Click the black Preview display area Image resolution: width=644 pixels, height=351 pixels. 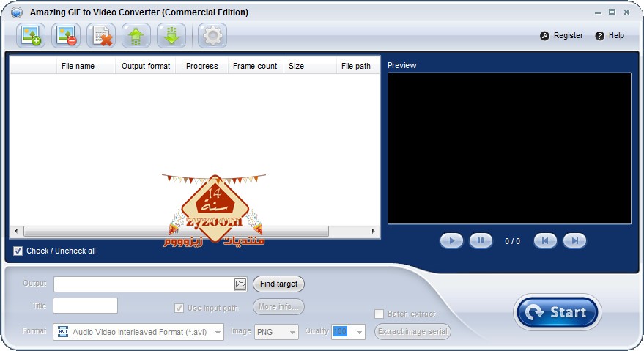(x=509, y=148)
